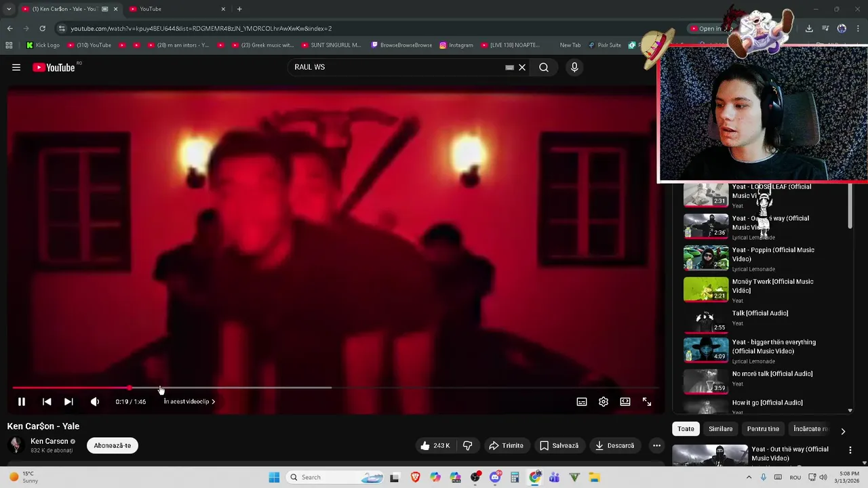Open File Explorer from the taskbar

pos(594,477)
